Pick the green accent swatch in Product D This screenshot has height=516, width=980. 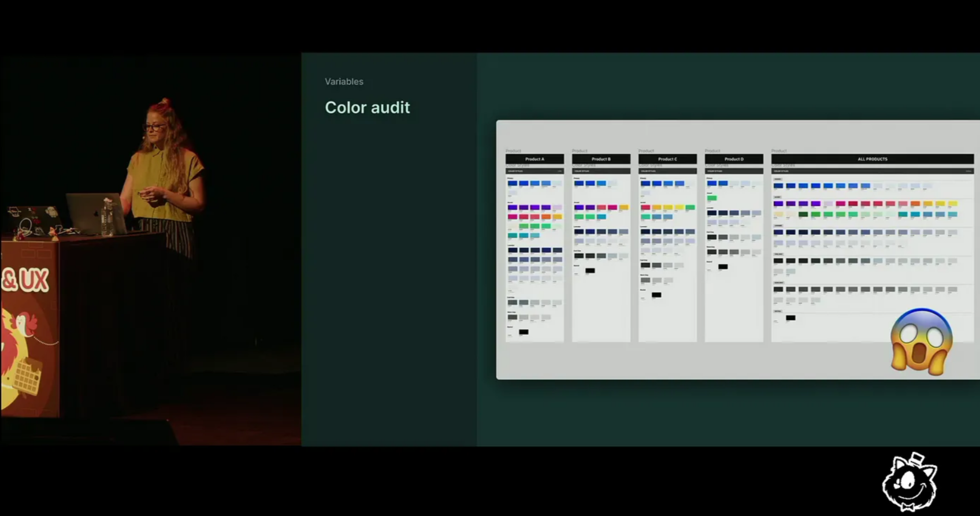(712, 198)
